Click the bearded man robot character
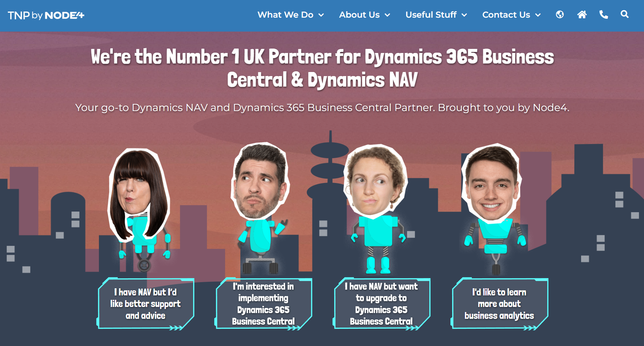This screenshot has height=346, width=644. click(x=260, y=208)
